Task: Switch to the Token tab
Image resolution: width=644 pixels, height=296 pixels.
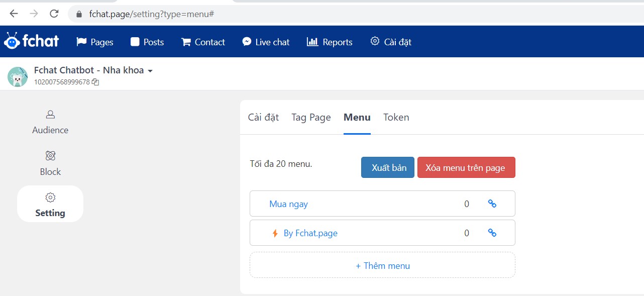Action: click(x=396, y=117)
